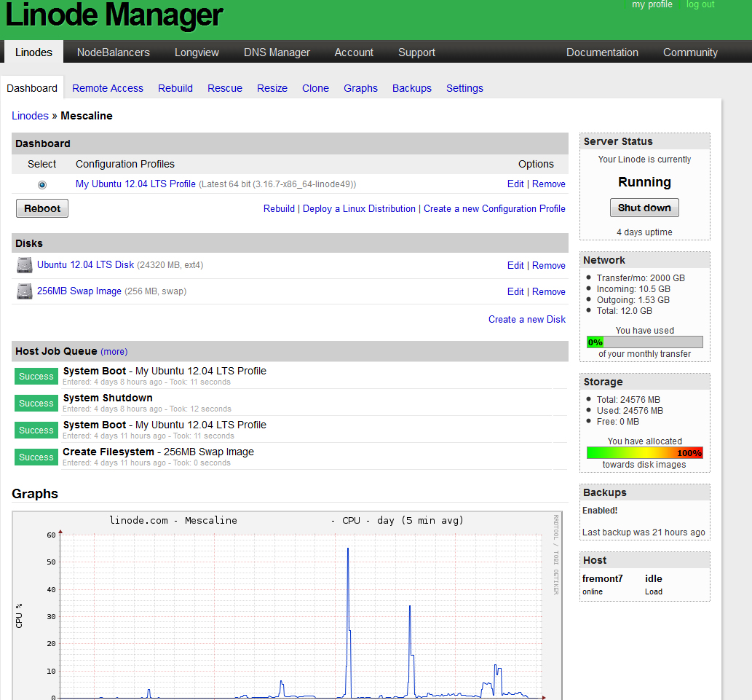Open DNS Manager in the nav bar

[277, 52]
